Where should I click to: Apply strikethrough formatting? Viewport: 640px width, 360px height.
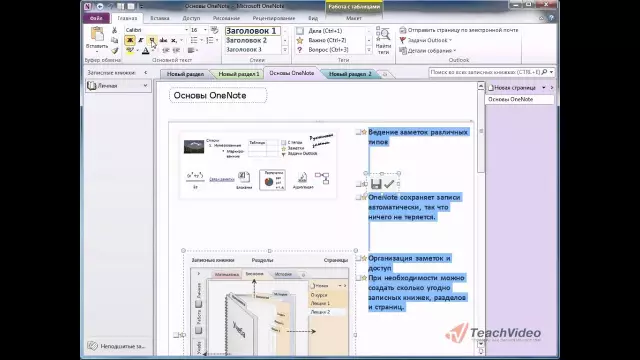coord(163,40)
